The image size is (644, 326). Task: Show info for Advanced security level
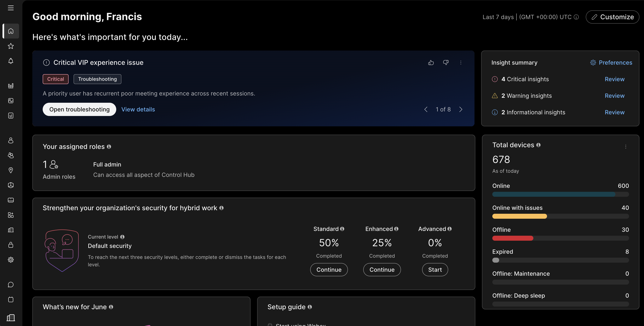tap(449, 229)
